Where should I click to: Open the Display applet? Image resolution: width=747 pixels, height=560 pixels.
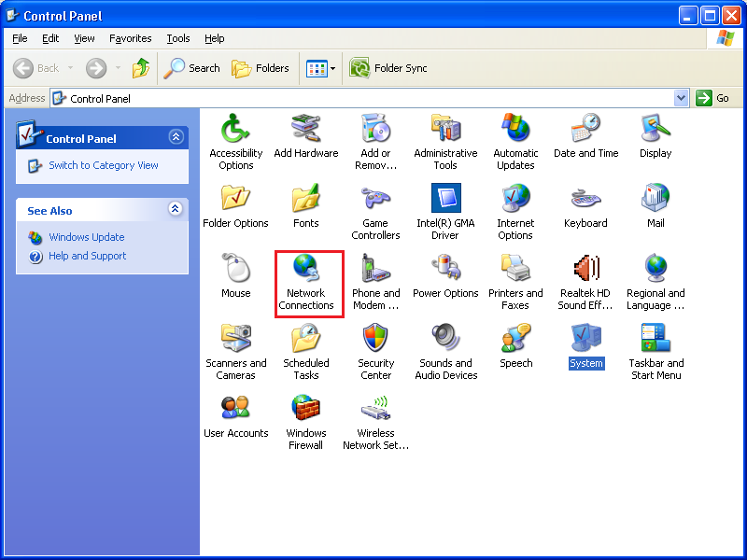click(x=655, y=135)
